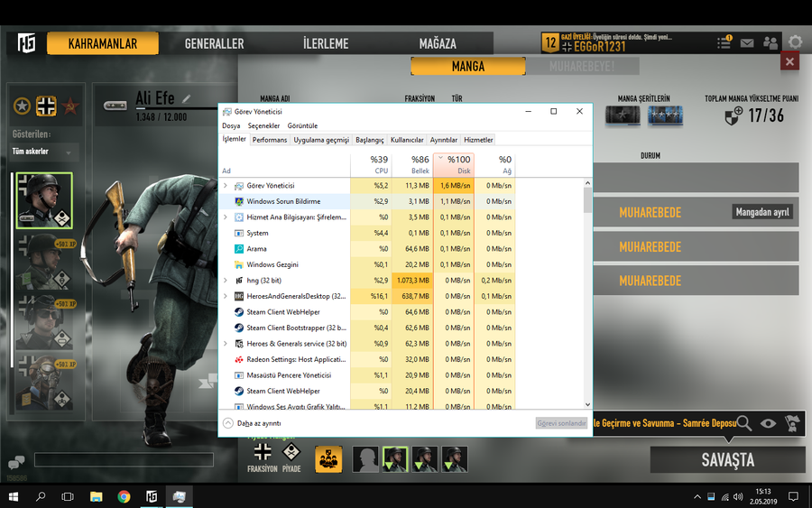Click the Heroes & Generals logo icon
812x508 pixels.
pos(26,43)
